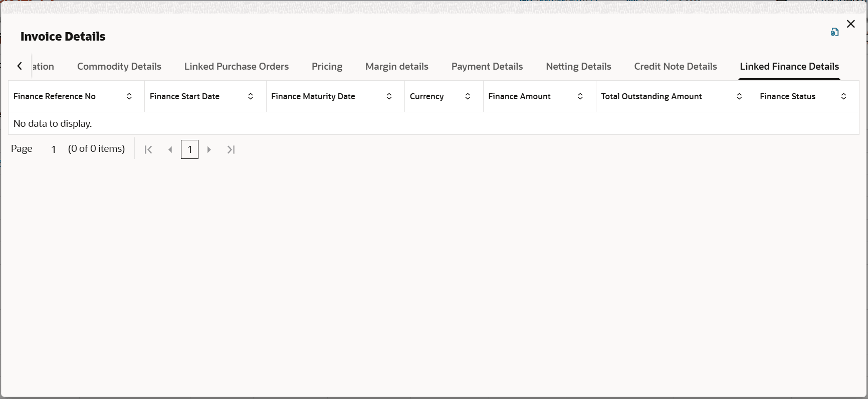Sort the Currency column

(468, 96)
